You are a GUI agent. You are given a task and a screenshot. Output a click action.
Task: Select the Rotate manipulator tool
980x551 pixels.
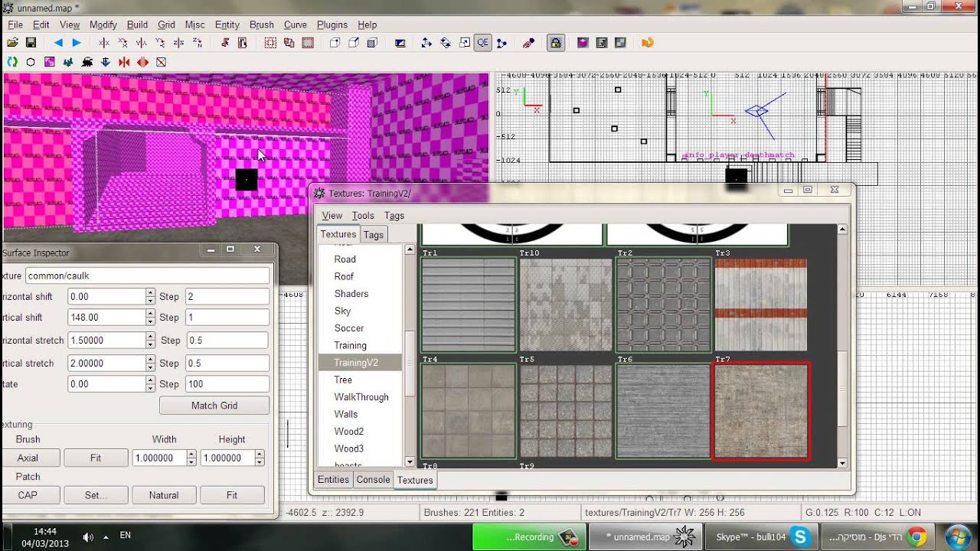[x=446, y=43]
